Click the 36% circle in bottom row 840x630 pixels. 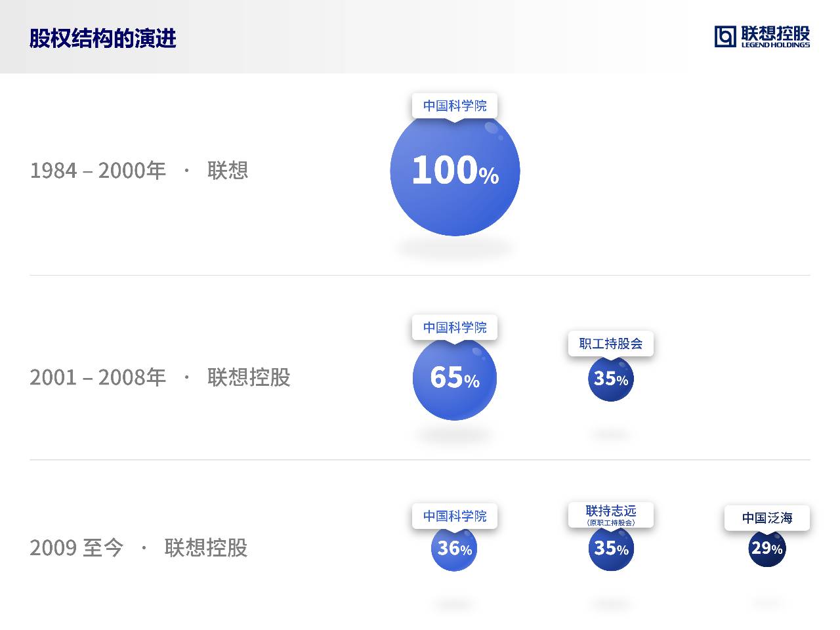point(454,548)
